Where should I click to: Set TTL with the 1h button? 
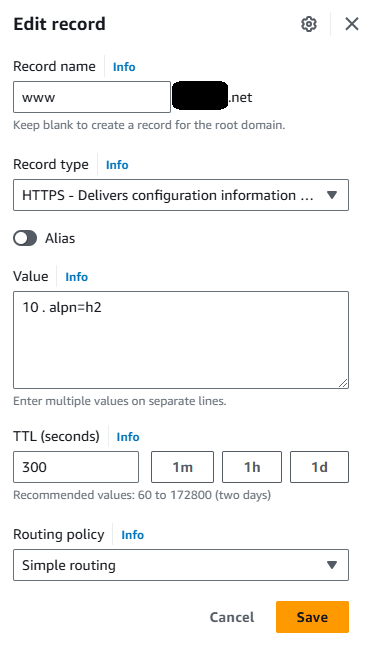pos(252,467)
